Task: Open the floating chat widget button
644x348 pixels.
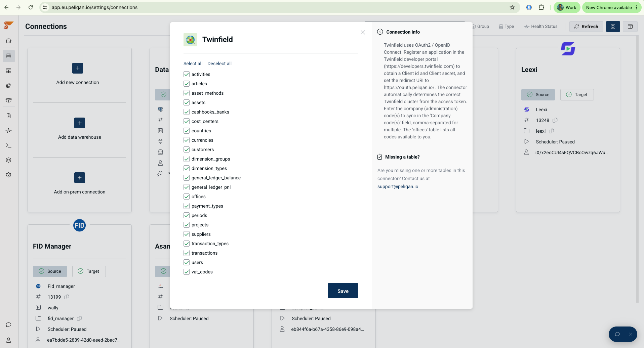Action: click(617, 334)
